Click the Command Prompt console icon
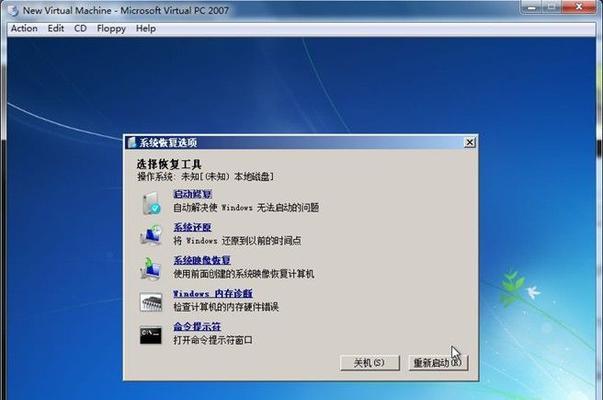Viewport: 603px width, 400px height. tap(151, 335)
